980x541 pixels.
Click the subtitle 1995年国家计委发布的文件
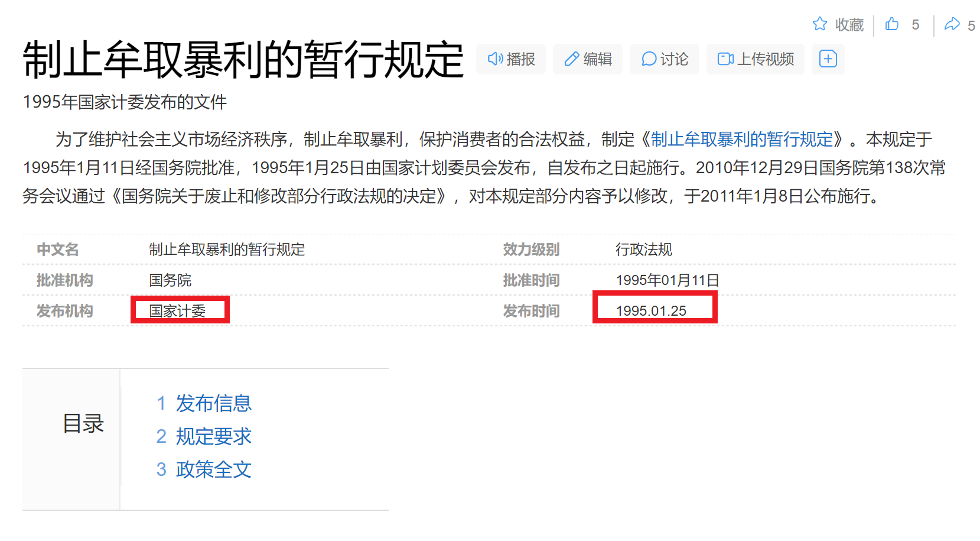tap(125, 102)
